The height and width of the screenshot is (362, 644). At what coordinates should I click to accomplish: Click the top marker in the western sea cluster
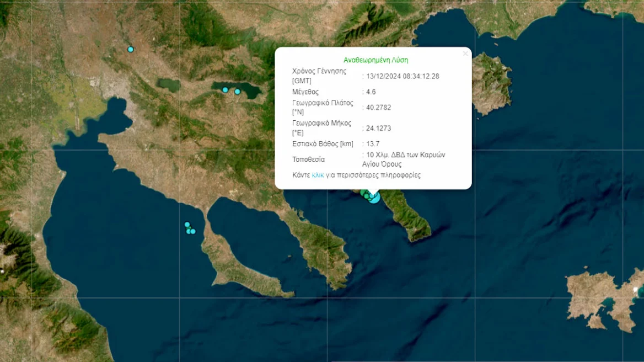coord(187,224)
